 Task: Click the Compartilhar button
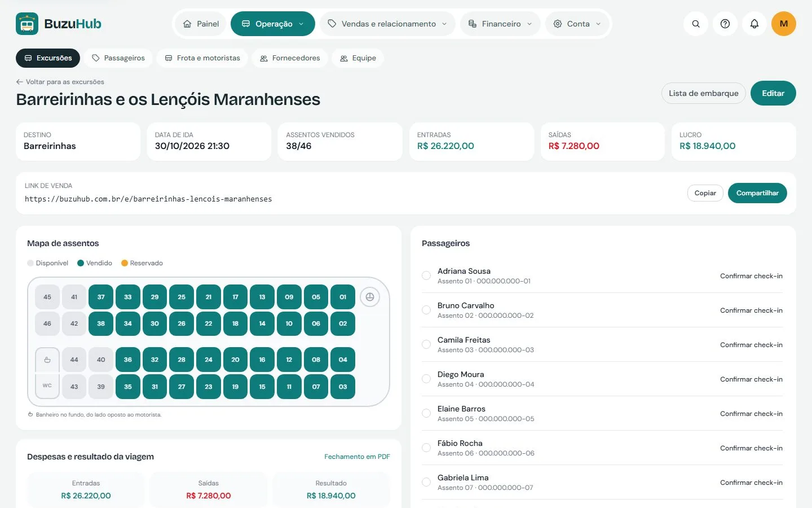(757, 193)
